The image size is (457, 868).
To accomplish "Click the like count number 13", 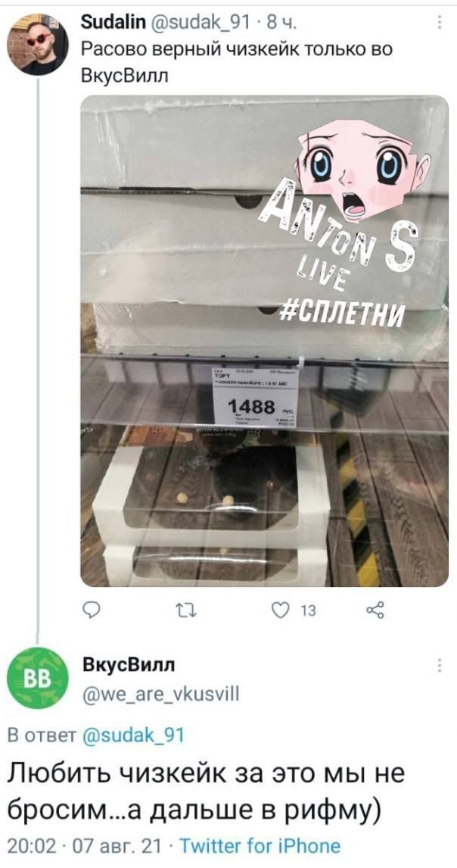I will 309,611.
